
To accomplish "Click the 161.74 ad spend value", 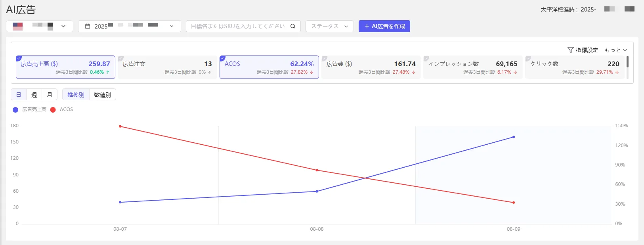I will point(405,64).
